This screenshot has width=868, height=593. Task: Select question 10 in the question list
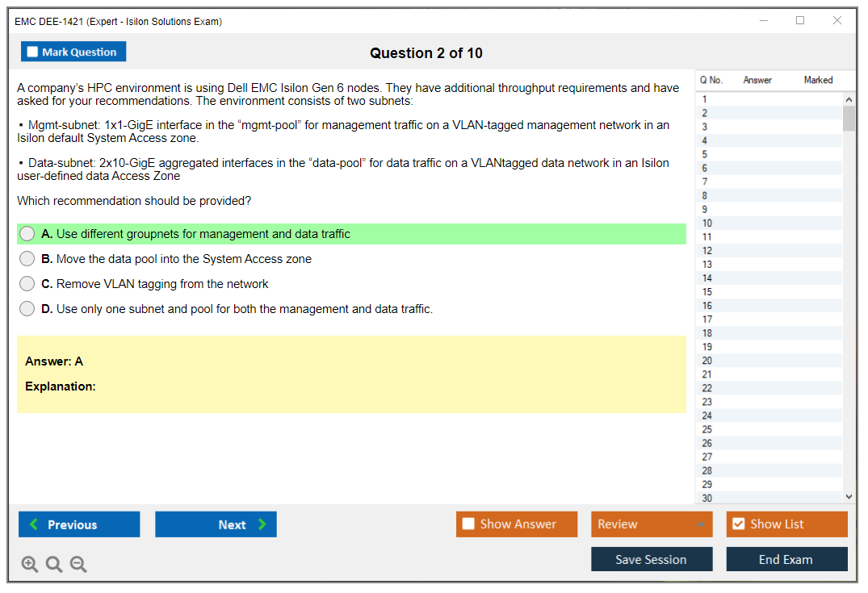(x=707, y=223)
